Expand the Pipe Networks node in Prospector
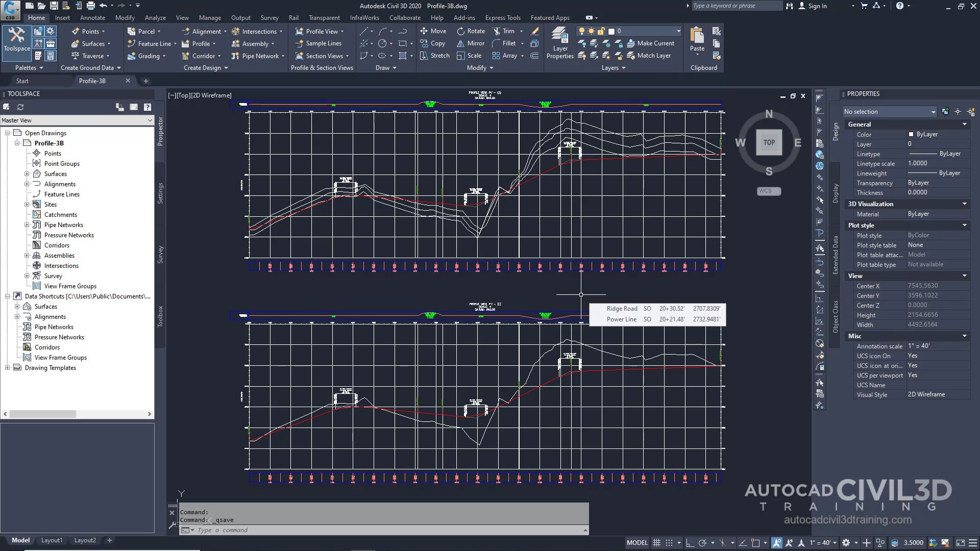This screenshot has height=551, width=980. click(x=27, y=224)
